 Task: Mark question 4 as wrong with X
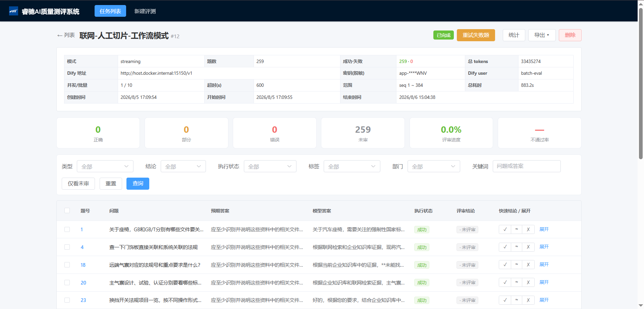528,247
